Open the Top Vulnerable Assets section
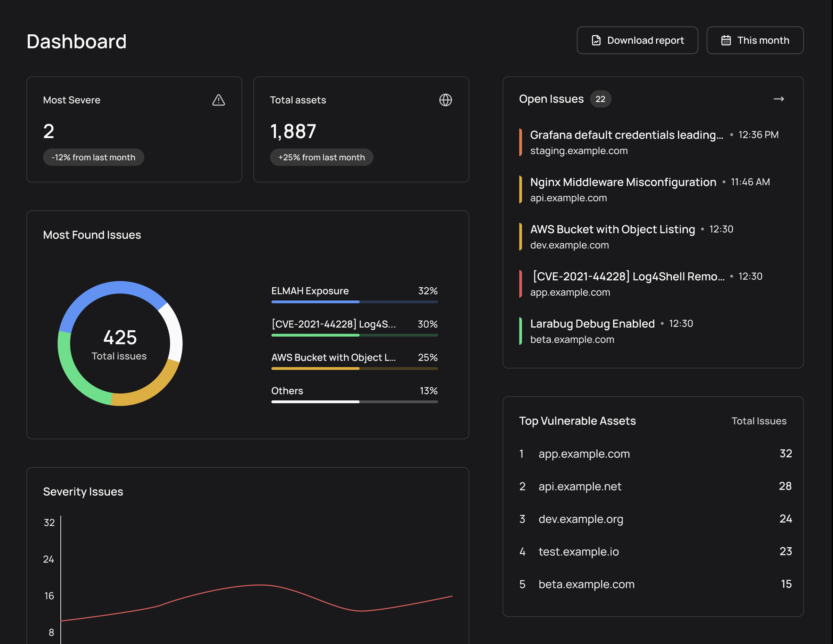Image resolution: width=833 pixels, height=644 pixels. point(577,421)
